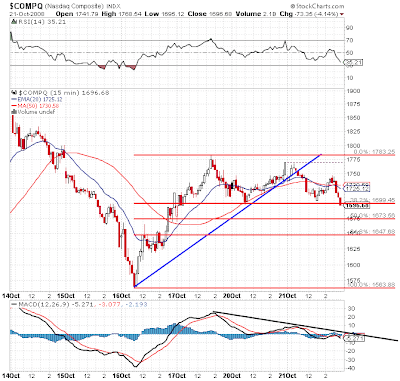Click 21Oct on price chart date axis
Screen dimensions: 400x381
point(287,296)
